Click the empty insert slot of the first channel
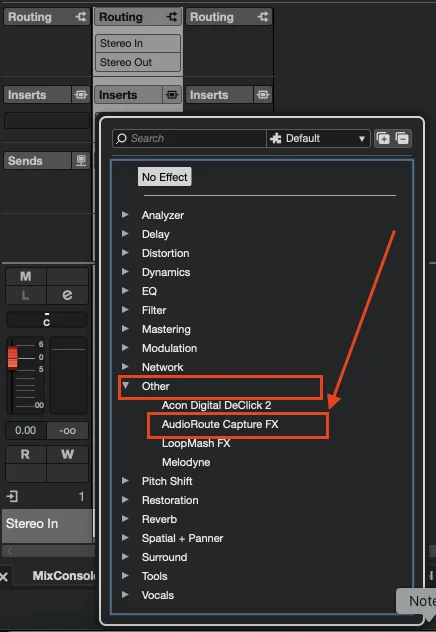Screen dimensions: 436x632 (47, 121)
